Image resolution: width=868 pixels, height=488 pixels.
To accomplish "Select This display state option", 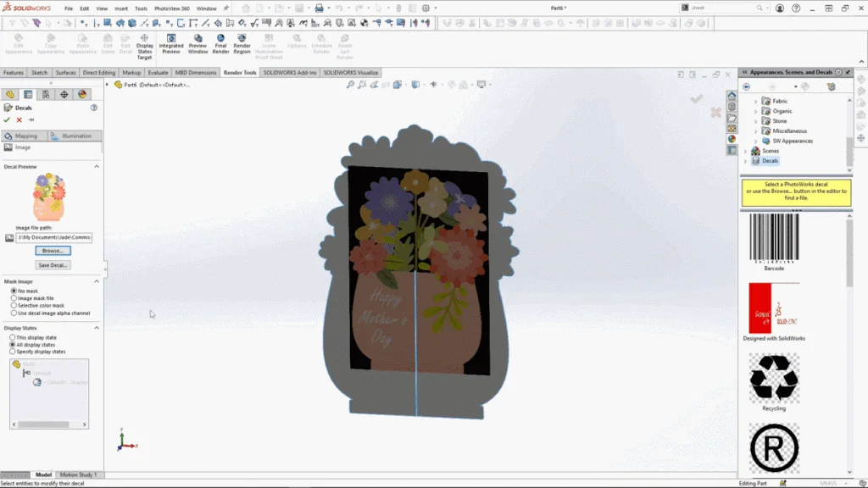I will click(14, 337).
